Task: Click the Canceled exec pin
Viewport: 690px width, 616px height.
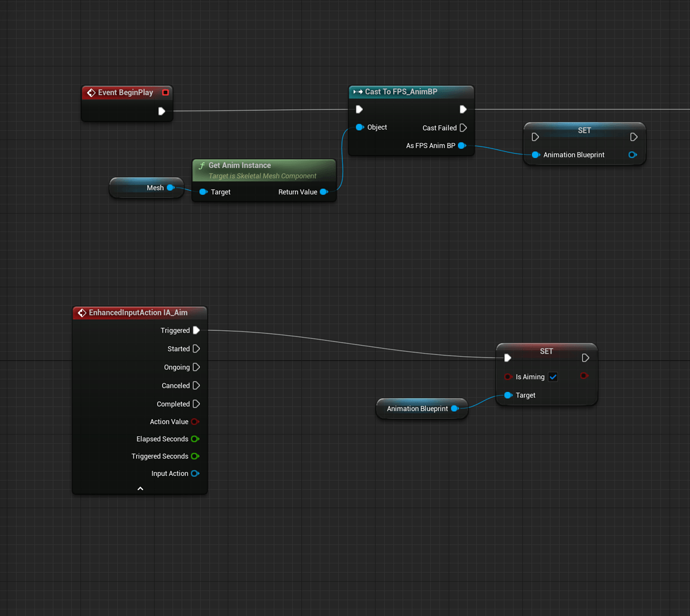Action: 196,385
